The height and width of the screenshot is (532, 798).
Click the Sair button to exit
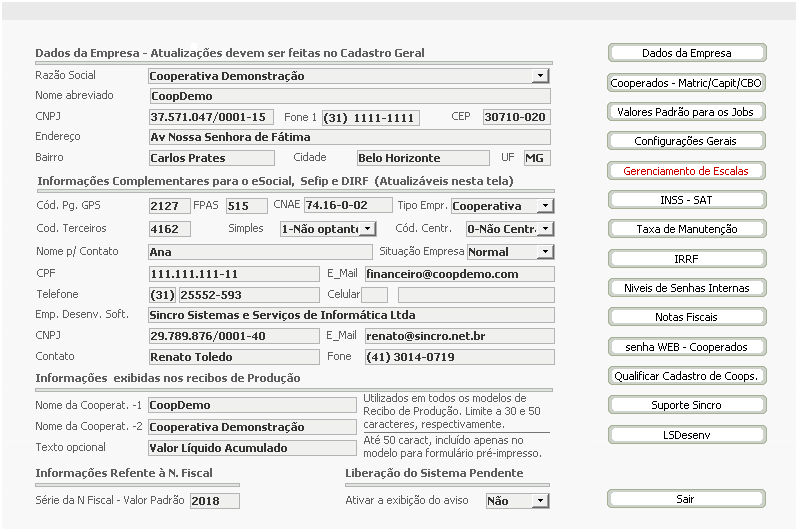click(687, 499)
